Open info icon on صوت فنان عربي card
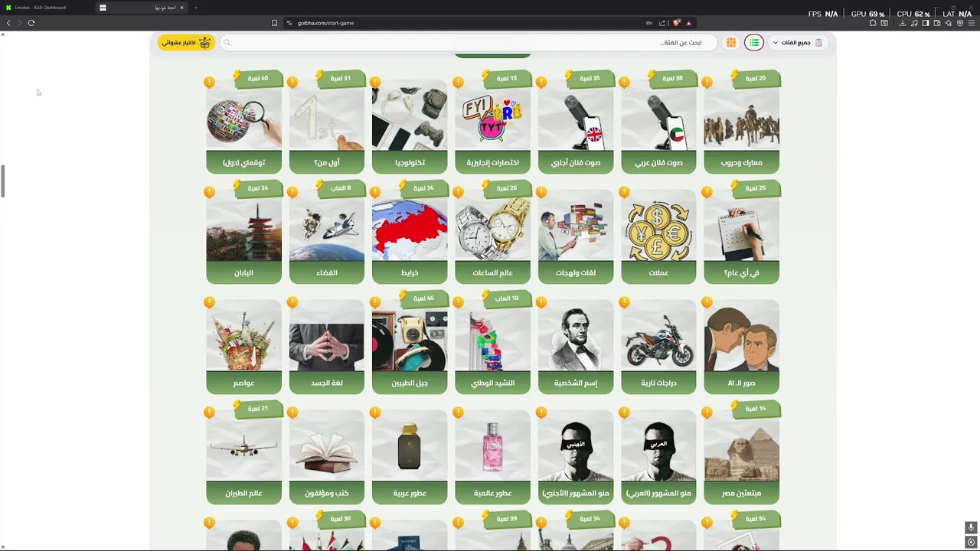 624,82
